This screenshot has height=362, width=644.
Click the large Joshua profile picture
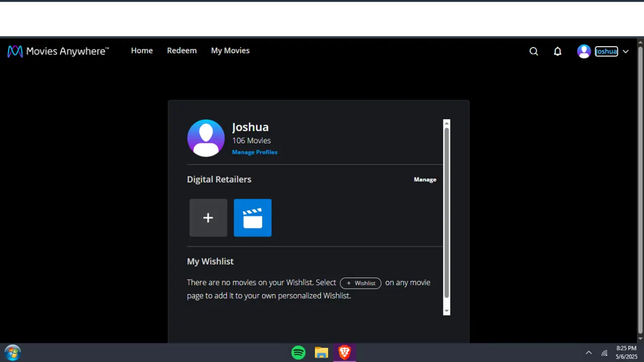[x=206, y=138]
